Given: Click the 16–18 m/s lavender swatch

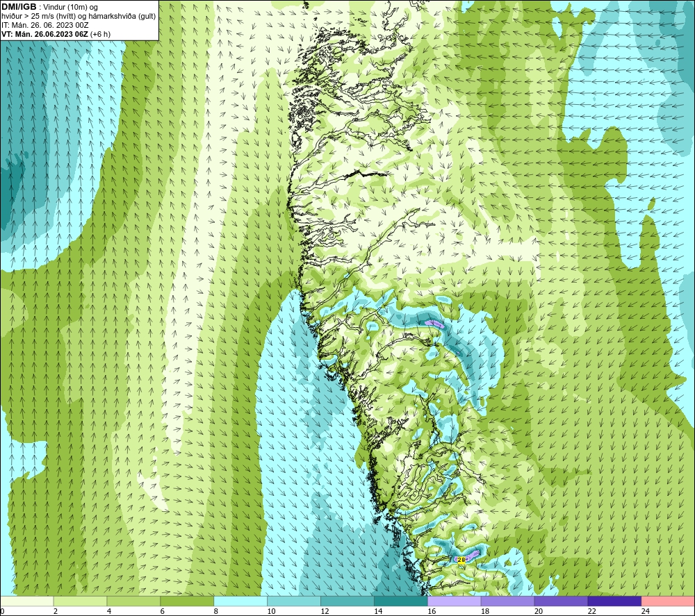Looking at the screenshot, I should click(x=455, y=601).
